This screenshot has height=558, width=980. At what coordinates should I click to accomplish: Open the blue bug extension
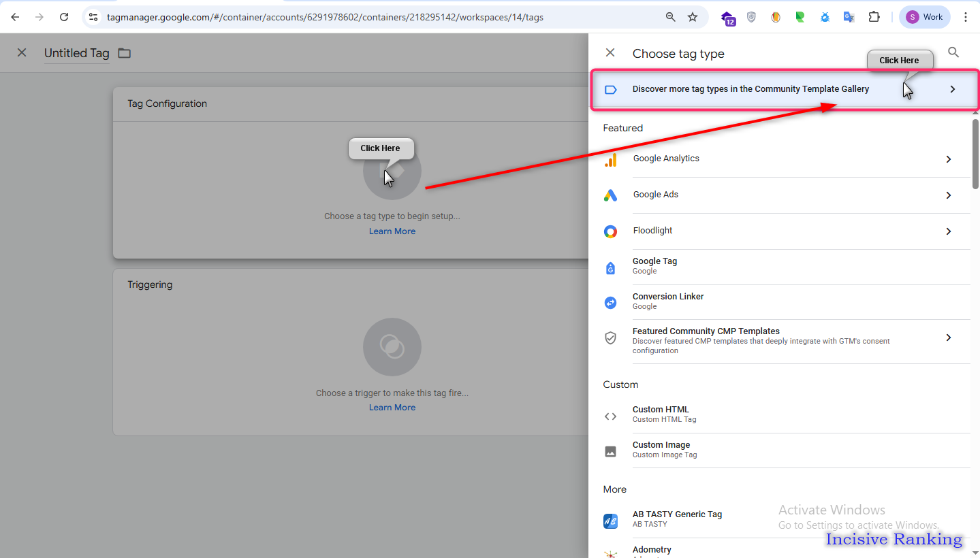pos(825,17)
